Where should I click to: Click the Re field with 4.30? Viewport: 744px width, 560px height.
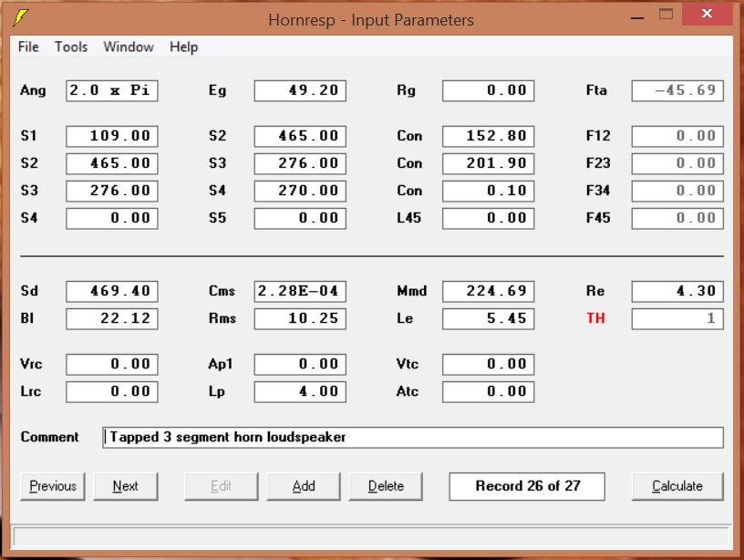click(677, 291)
